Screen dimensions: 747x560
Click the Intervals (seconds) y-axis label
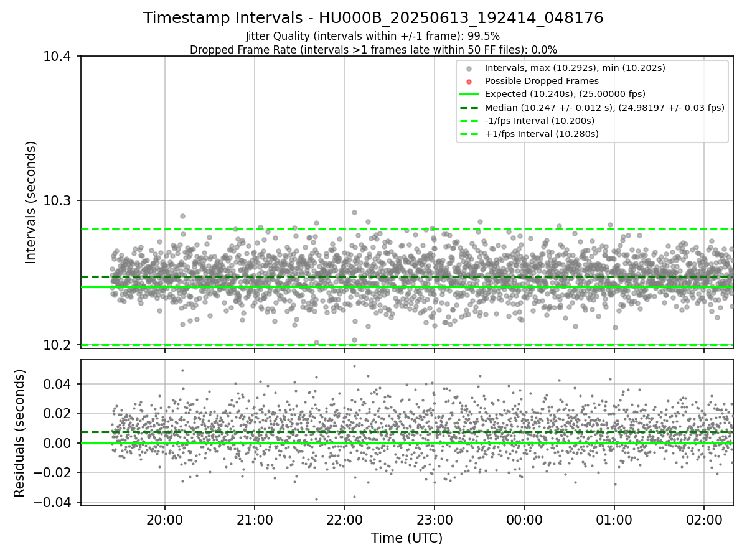click(31, 202)
